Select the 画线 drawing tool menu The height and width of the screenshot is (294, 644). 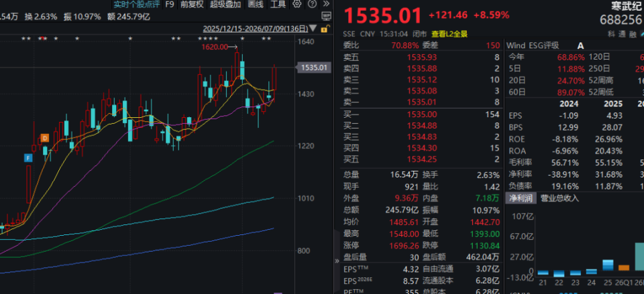(x=256, y=4)
